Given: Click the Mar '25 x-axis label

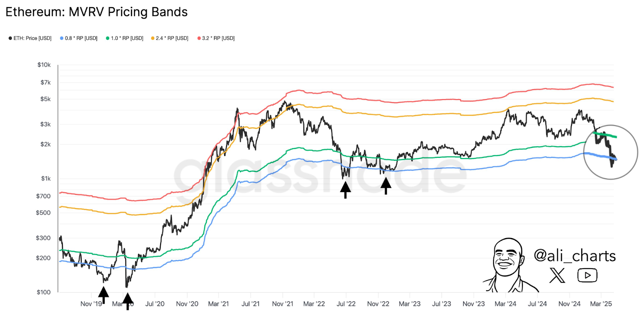Looking at the screenshot, I should tap(601, 304).
